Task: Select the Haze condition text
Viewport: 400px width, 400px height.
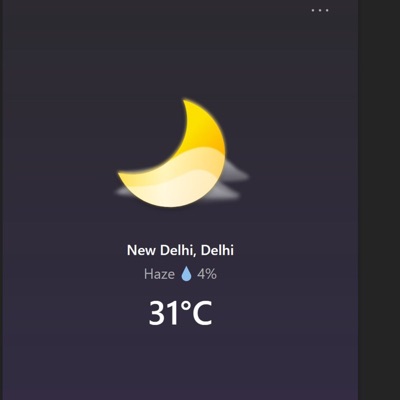Action: pyautogui.click(x=159, y=274)
